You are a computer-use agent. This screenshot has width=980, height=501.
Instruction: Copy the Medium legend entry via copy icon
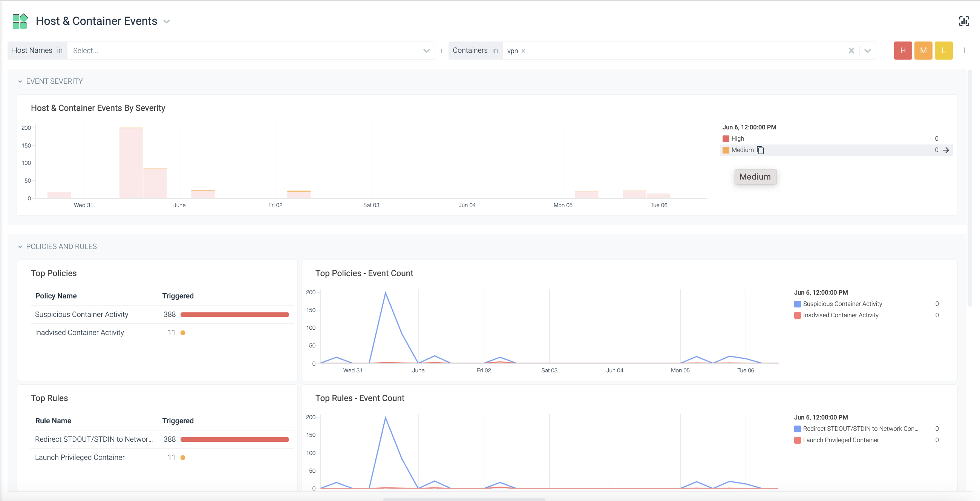[760, 150]
